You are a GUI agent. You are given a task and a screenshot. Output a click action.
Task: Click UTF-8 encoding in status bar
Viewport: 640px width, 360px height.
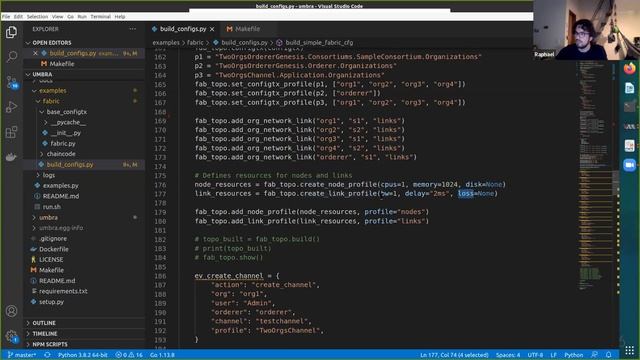tap(535, 355)
